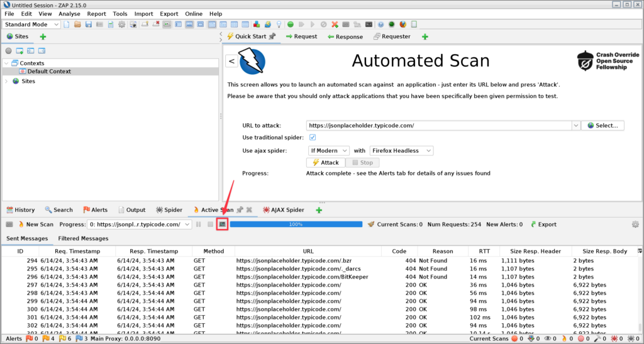Open Options via gear toolbar icon

[x=122, y=25]
